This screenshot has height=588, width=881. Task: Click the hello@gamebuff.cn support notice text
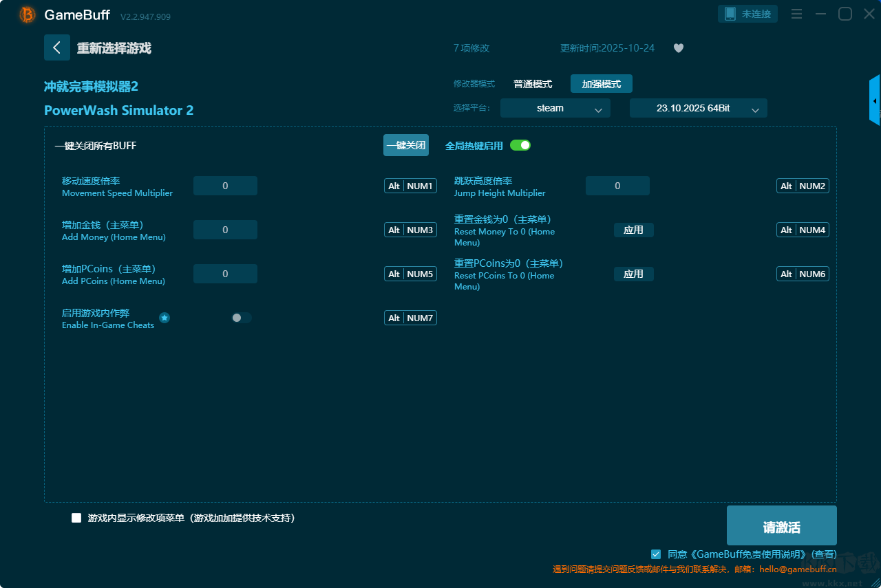[x=694, y=569]
